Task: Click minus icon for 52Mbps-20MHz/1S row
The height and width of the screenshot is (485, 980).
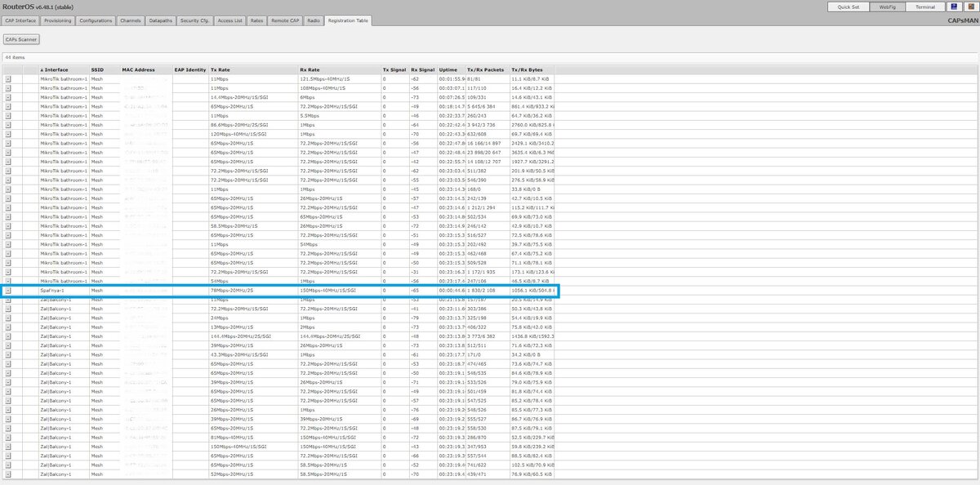Action: tap(8, 474)
